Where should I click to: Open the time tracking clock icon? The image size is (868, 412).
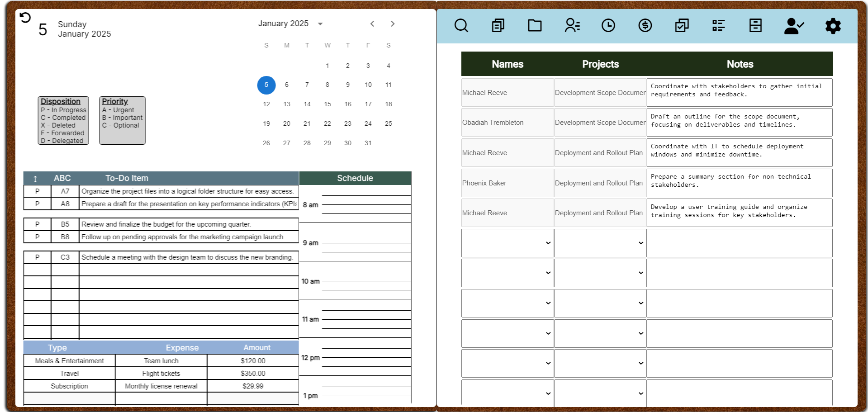[x=608, y=26]
